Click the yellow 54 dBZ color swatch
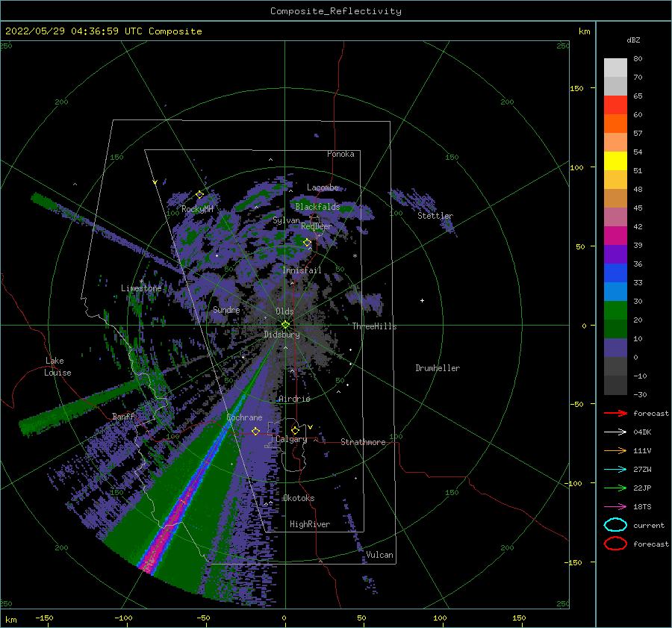This screenshot has width=672, height=628. tap(615, 161)
